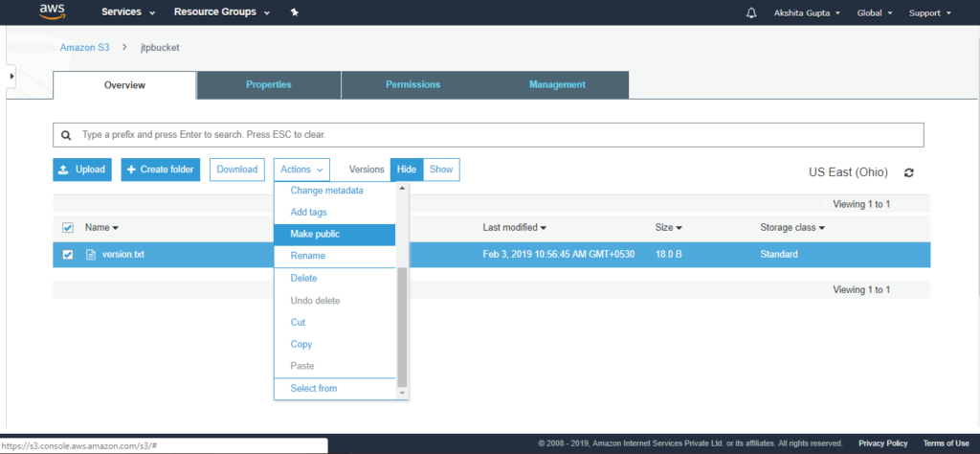Click the Standard storage class cell

779,255
